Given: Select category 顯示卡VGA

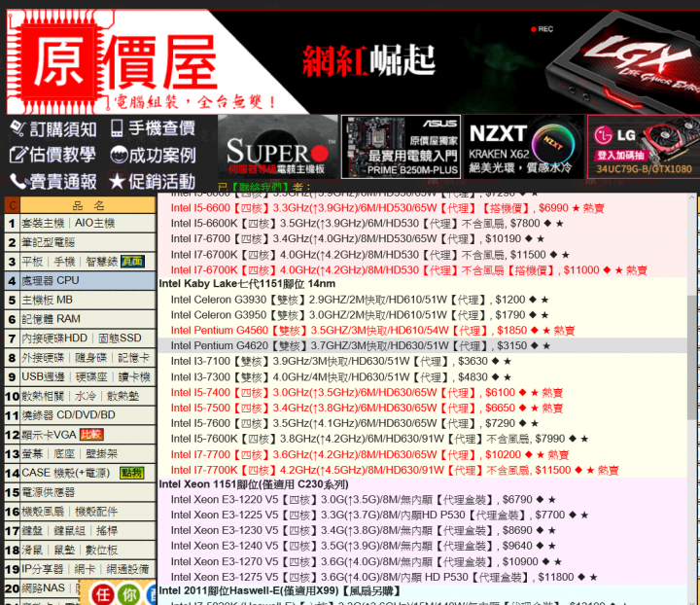Looking at the screenshot, I should [87, 435].
